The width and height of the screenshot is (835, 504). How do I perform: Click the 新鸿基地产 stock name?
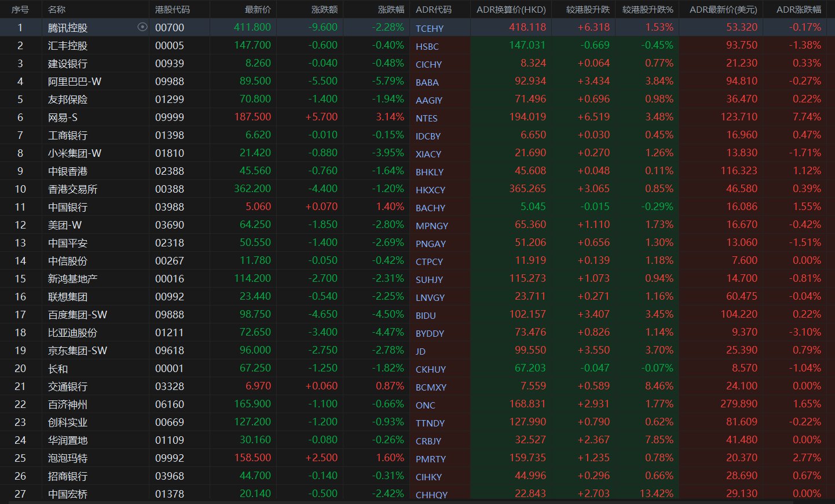coord(73,279)
